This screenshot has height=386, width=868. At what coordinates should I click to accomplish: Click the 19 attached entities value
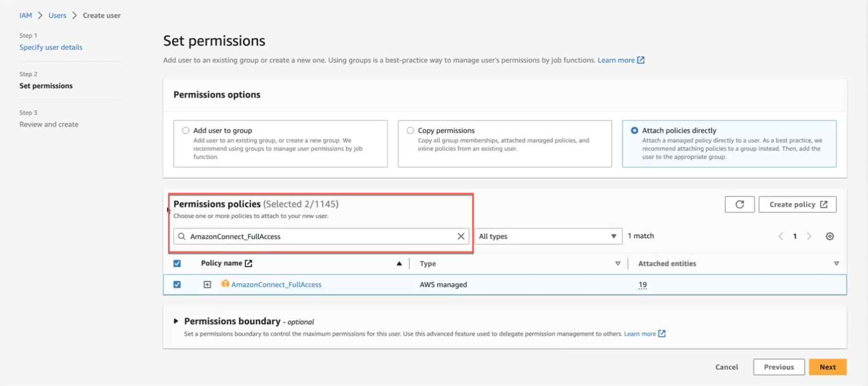tap(642, 285)
